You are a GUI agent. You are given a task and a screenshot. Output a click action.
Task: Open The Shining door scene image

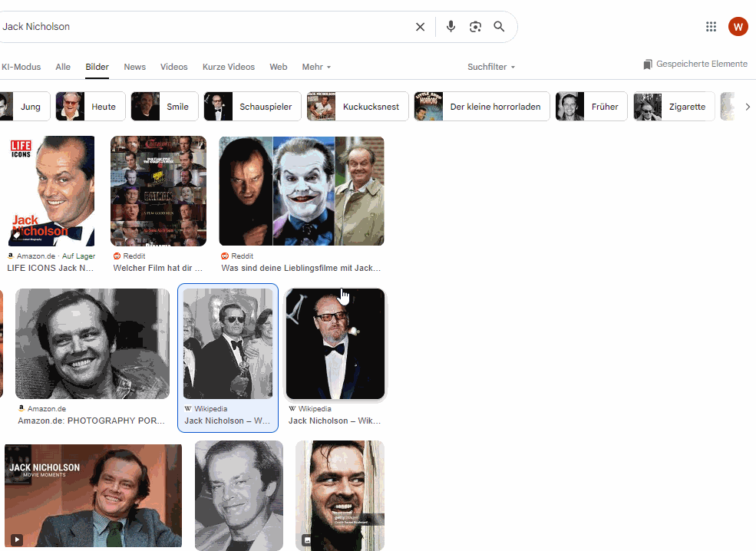tap(340, 496)
